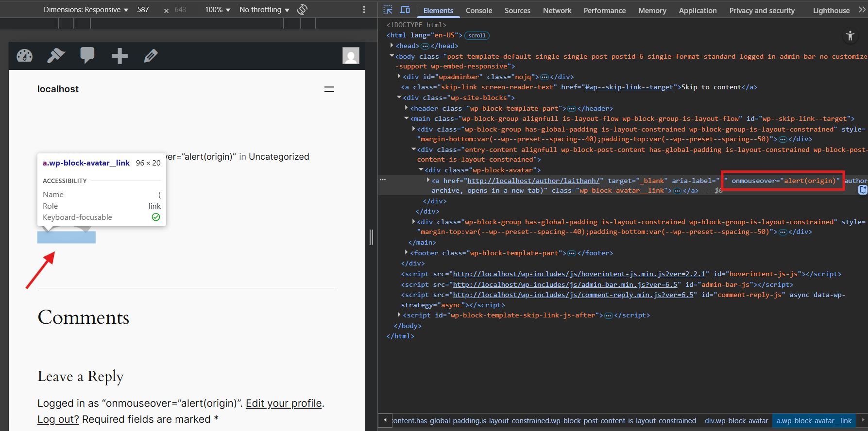Edit the viewport width field 587
The height and width of the screenshot is (431, 868).
[x=143, y=10]
